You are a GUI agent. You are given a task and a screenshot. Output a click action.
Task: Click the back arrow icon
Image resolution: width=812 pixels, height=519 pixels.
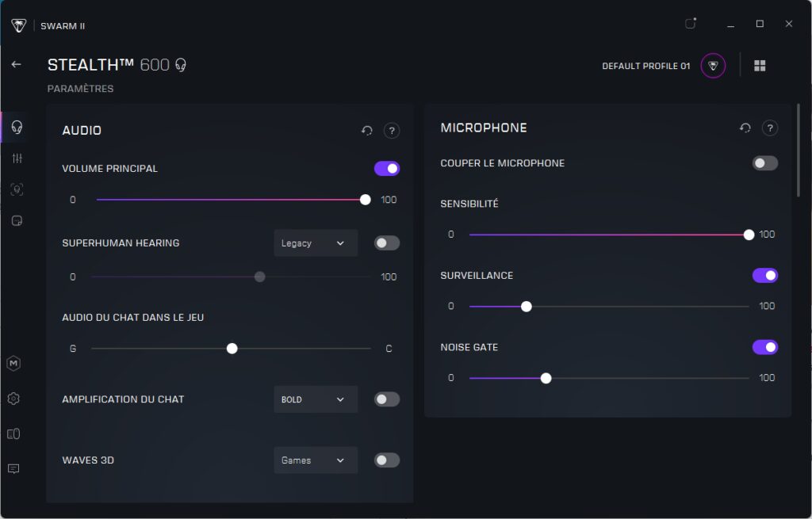(x=16, y=64)
